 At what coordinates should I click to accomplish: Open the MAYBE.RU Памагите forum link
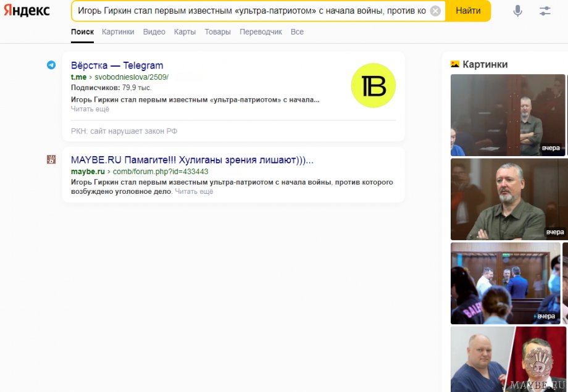(192, 160)
